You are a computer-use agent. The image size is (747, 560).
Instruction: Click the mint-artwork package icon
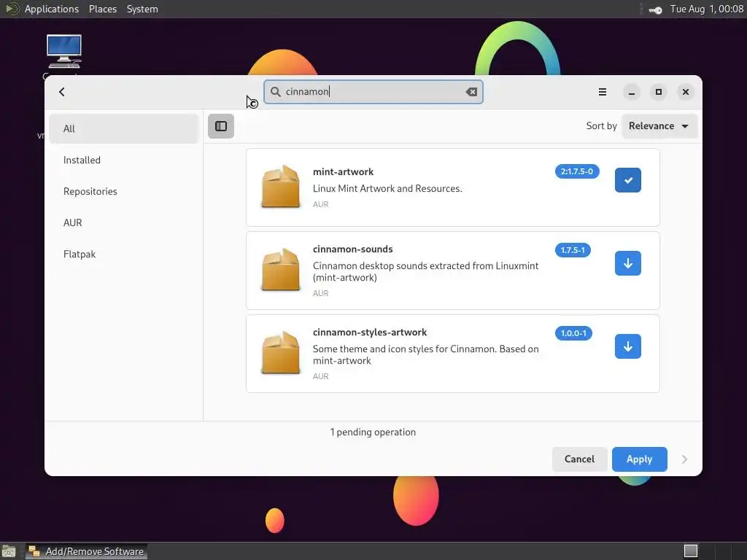281,187
